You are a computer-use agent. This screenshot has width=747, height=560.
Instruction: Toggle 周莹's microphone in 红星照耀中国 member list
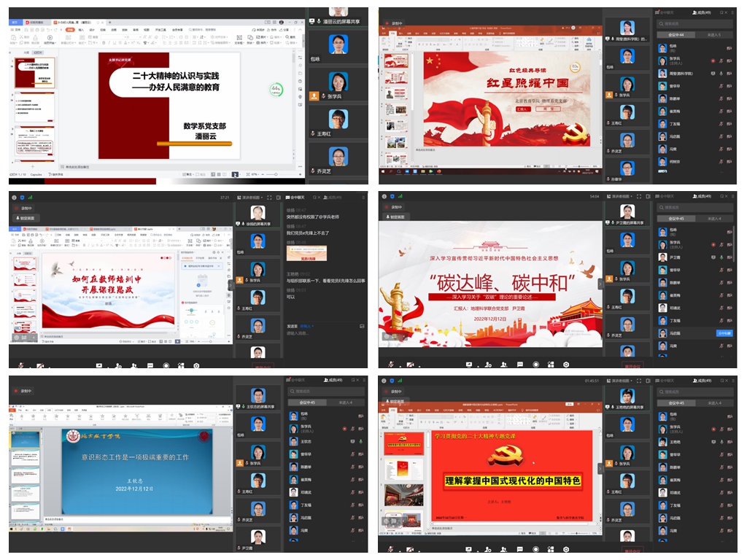(721, 74)
